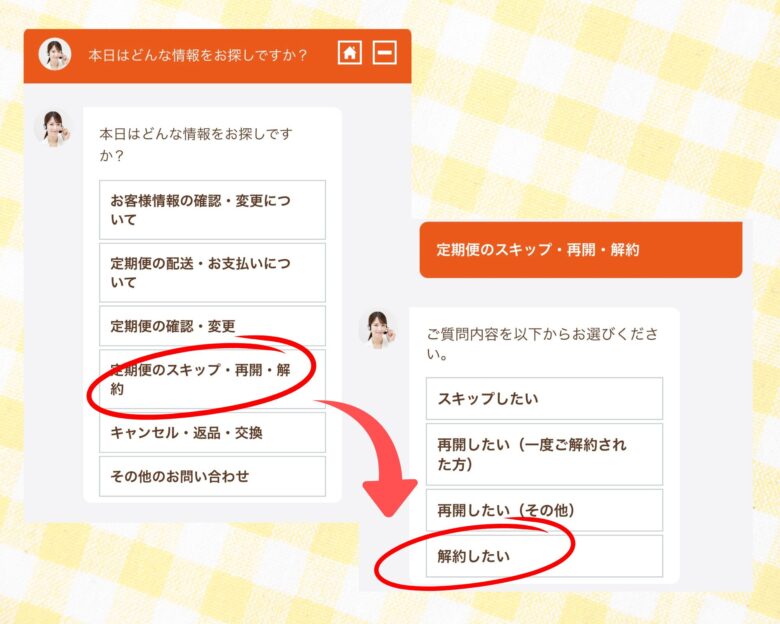Click header text 本日はどんな情報をお探しですか？
The height and width of the screenshot is (624, 780).
pos(197,55)
